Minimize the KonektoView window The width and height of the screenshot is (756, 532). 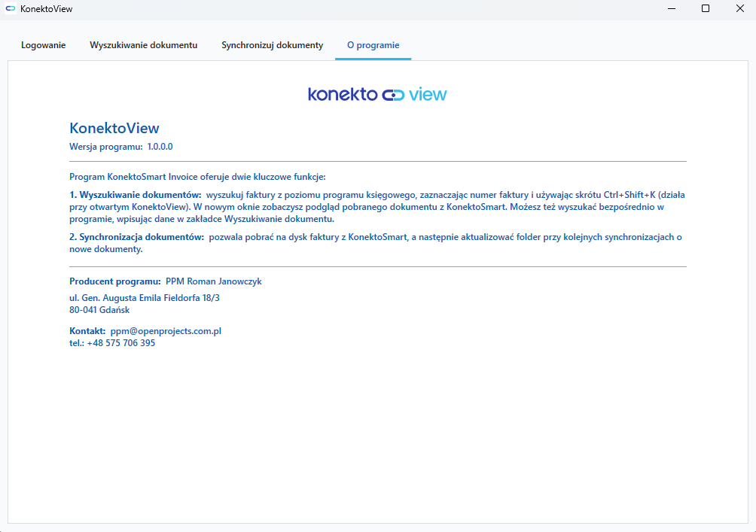pyautogui.click(x=671, y=9)
